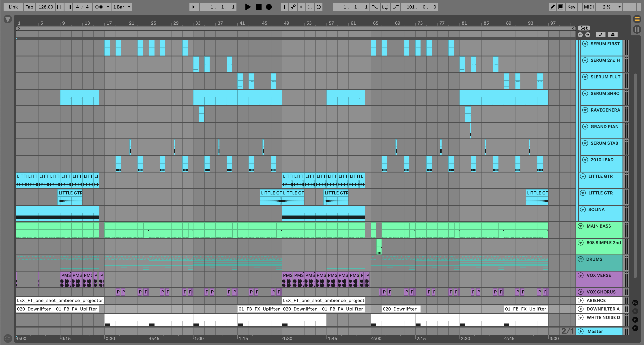The height and width of the screenshot is (345, 644).
Task: Toggle the Track Delay section D button
Action: (x=635, y=328)
